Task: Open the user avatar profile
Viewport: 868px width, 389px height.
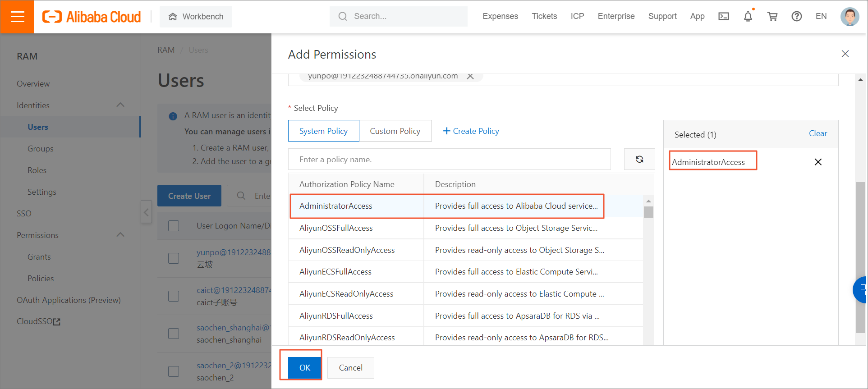Action: point(850,17)
